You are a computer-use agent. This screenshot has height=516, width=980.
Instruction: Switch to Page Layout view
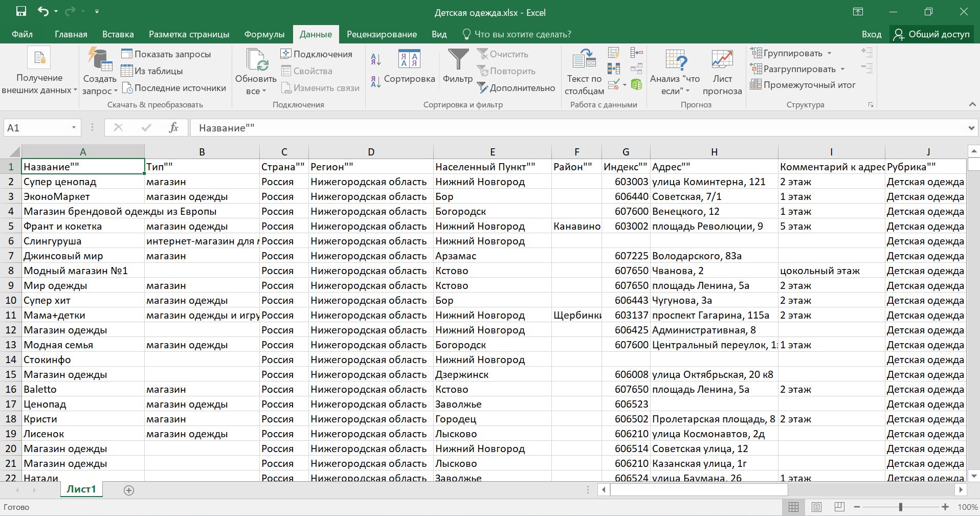[817, 507]
